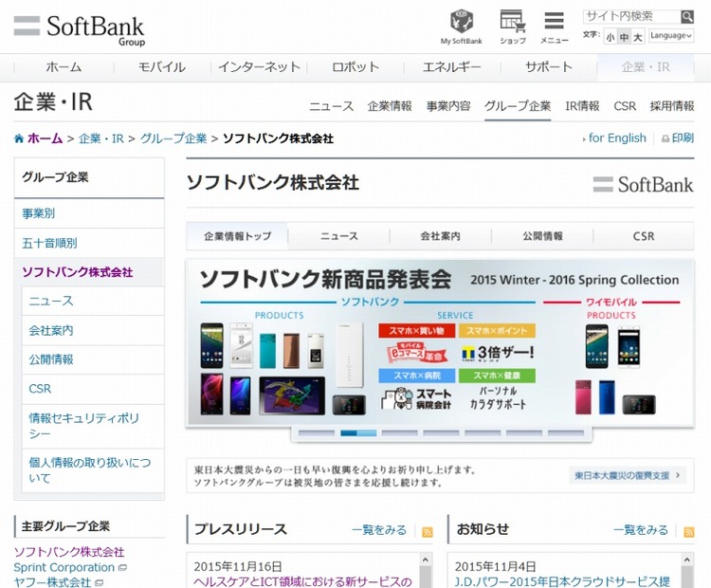Click グループ企業 breadcrumb link
The height and width of the screenshot is (588, 711).
coord(173,138)
